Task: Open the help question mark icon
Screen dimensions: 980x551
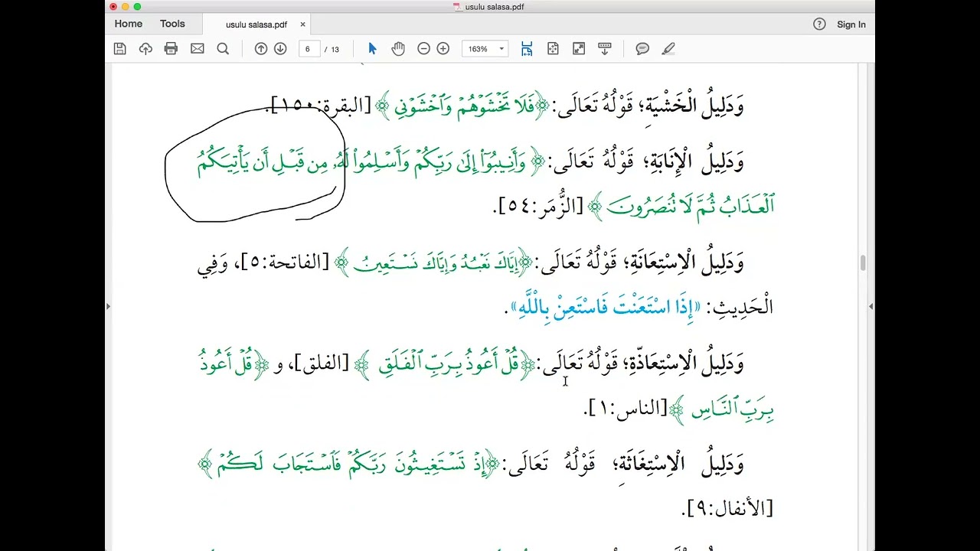Action: pos(819,24)
